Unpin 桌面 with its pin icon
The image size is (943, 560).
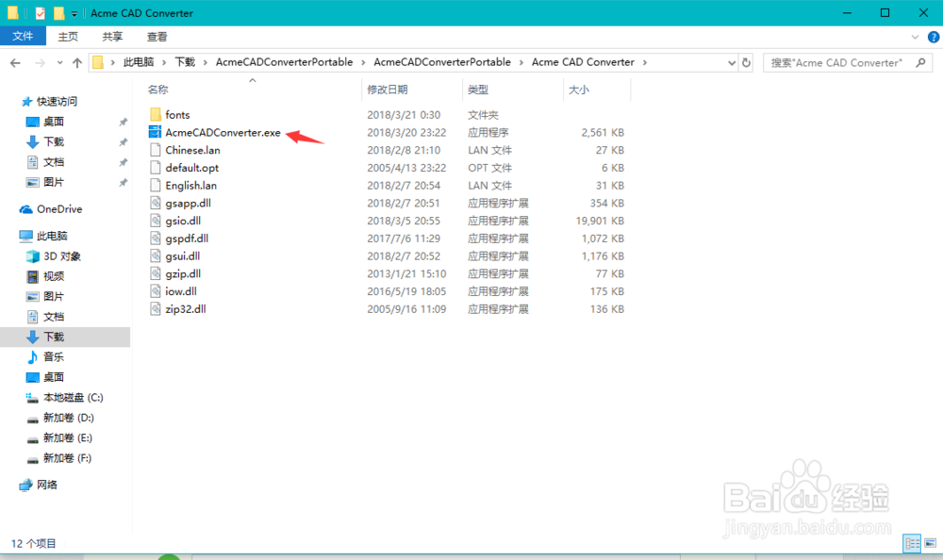(x=123, y=123)
